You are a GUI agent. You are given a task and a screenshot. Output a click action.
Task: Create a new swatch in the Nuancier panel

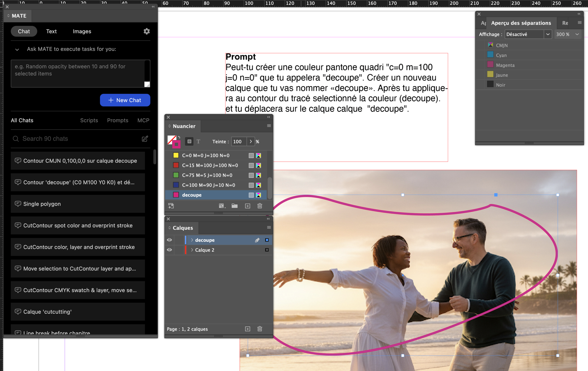click(247, 206)
